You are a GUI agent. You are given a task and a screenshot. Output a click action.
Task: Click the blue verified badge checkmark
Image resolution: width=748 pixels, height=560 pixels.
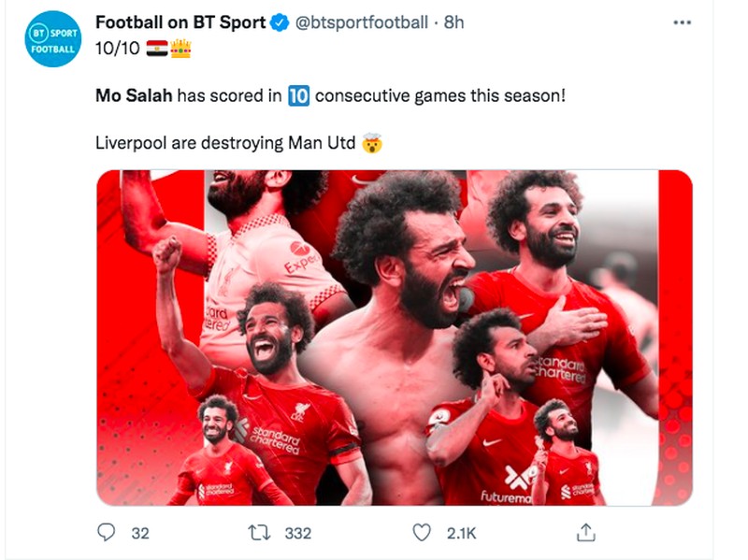(x=279, y=20)
